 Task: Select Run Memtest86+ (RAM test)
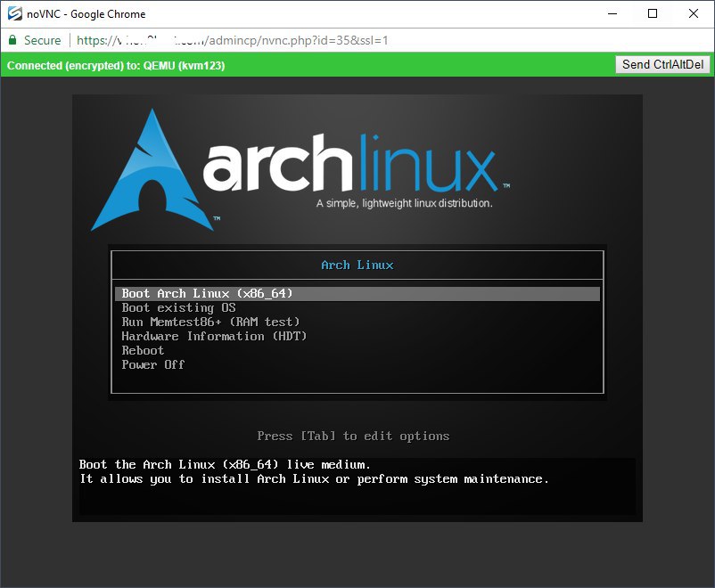(210, 322)
